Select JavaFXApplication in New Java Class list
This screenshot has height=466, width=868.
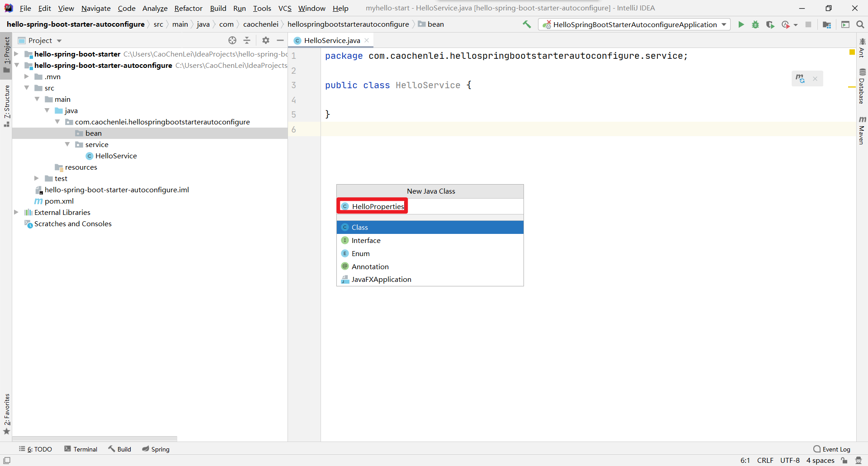(430, 279)
